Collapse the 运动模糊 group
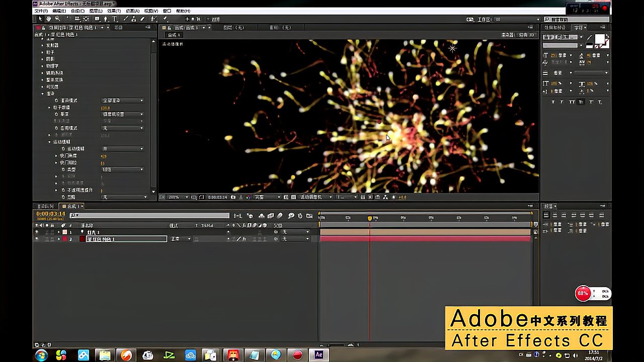This screenshot has width=644, height=362. [49, 142]
